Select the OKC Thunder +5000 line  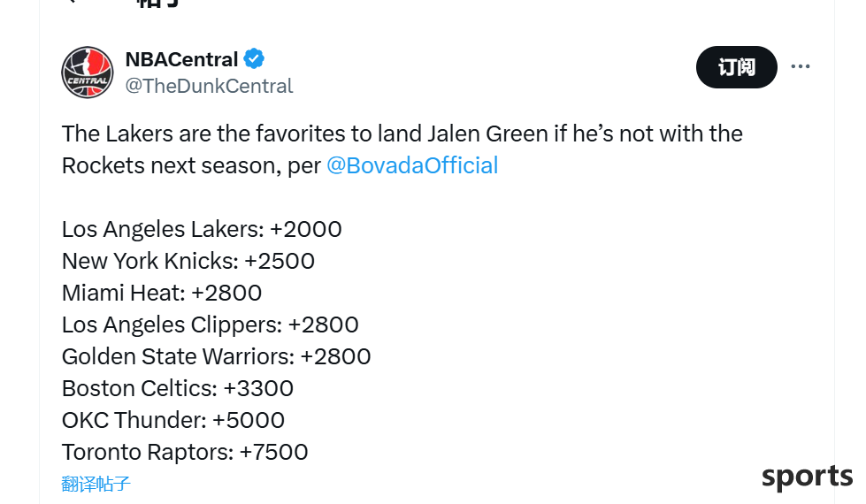tap(172, 420)
